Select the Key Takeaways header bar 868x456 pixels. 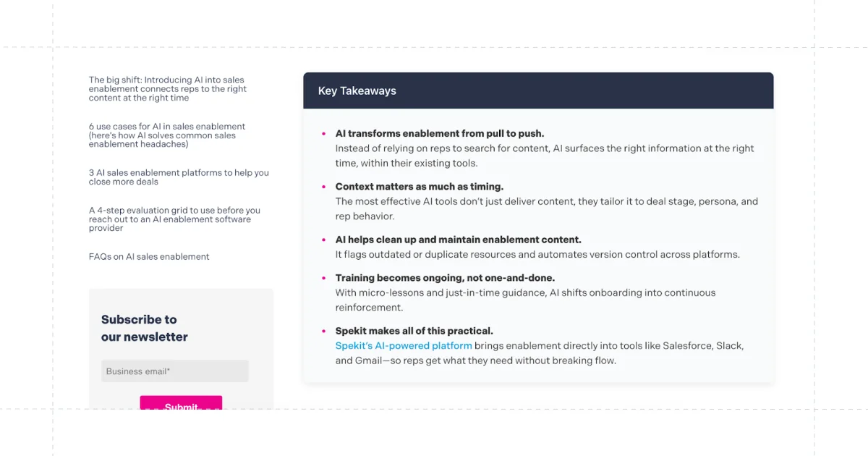pos(538,90)
